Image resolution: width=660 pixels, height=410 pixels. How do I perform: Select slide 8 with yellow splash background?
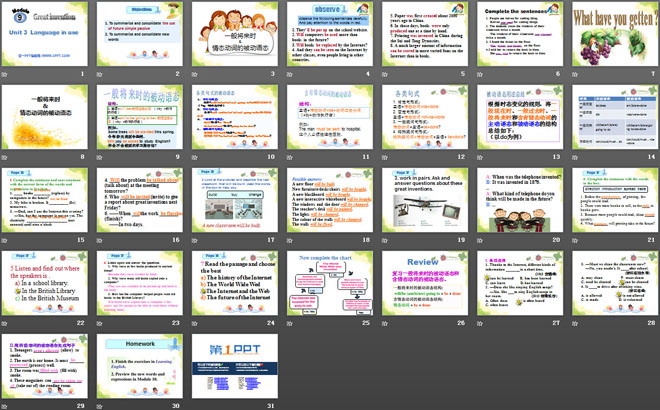point(45,117)
